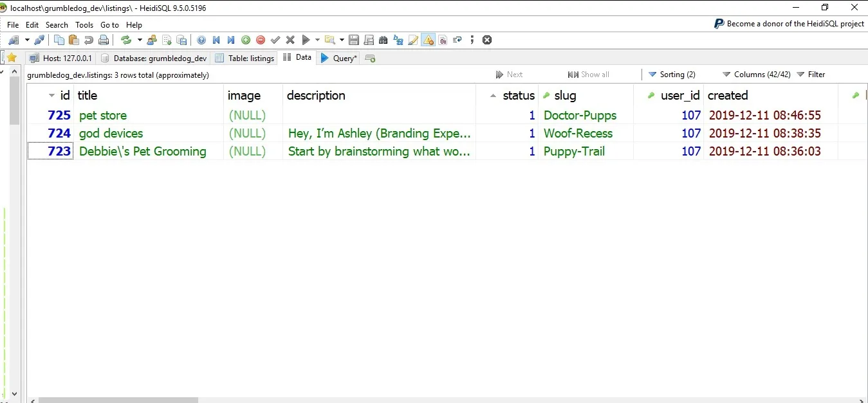Click the Next rows button
The height and width of the screenshot is (403, 868).
(x=509, y=75)
